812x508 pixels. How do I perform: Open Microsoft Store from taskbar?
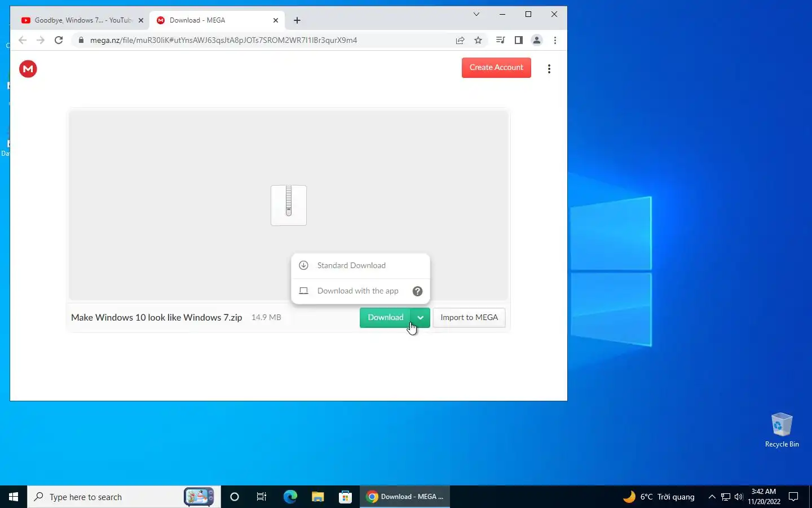[345, 497]
